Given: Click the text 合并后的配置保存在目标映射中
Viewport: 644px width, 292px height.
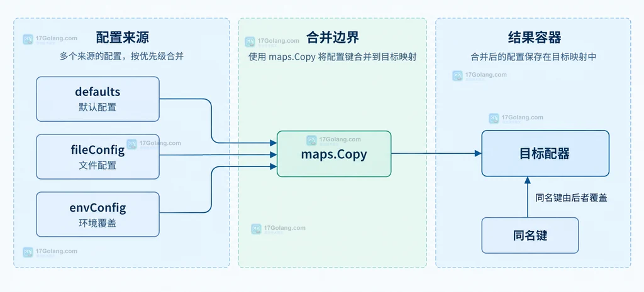Looking at the screenshot, I should coord(533,57).
